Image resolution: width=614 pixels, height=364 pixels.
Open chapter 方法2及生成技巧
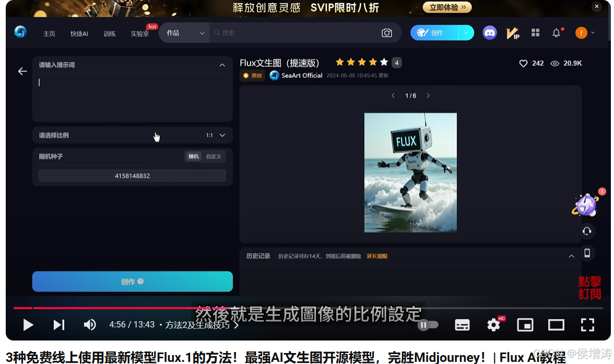point(202,325)
